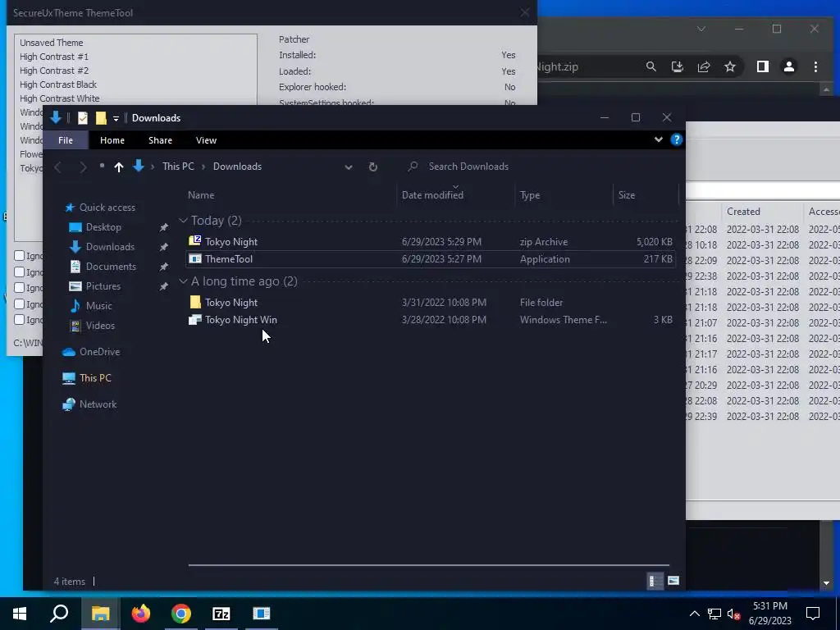
Task: Open Videos folder in sidebar
Action: [100, 326]
